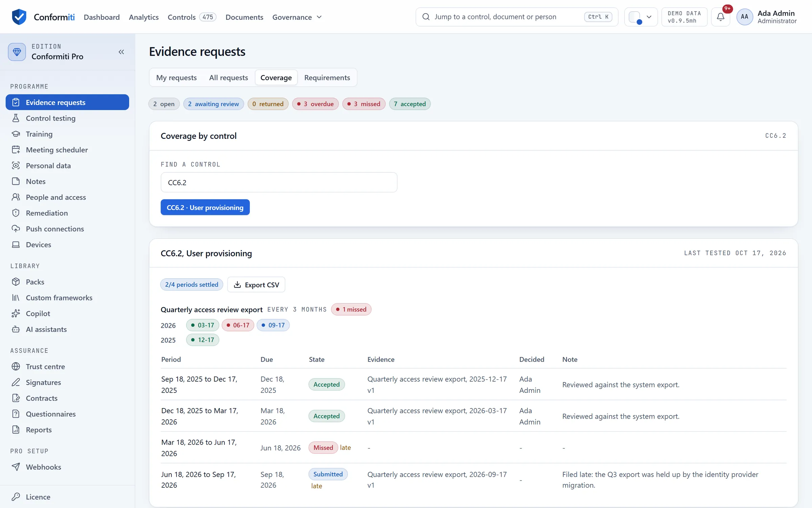Filter by 7 accepted chip
The width and height of the screenshot is (812, 508).
tap(410, 104)
